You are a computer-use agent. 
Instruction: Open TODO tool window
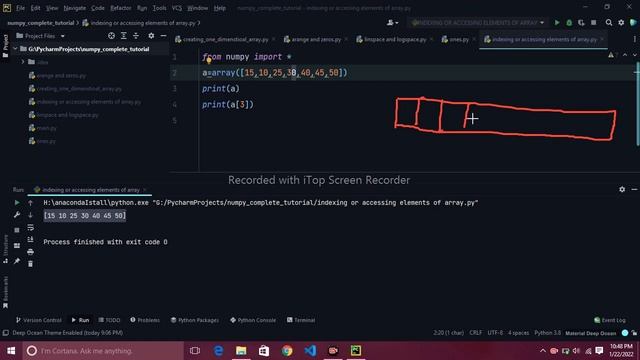click(109, 320)
